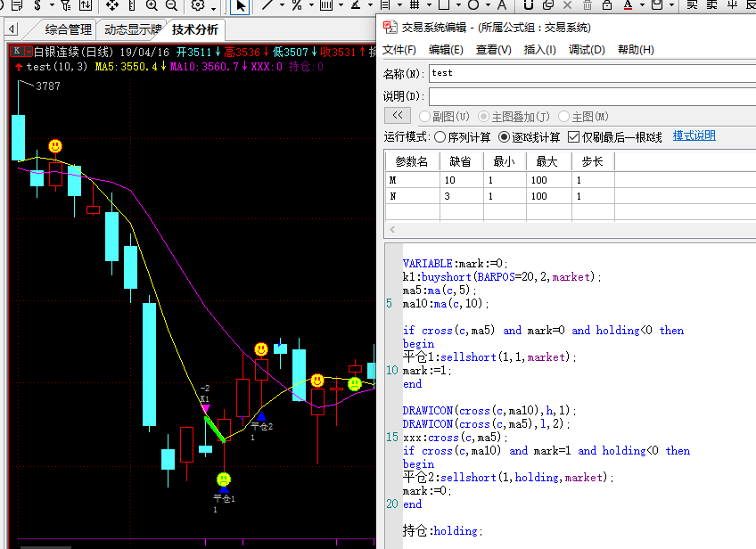Open dropdown arrow beside line tool
The width and height of the screenshot is (756, 549).
click(282, 5)
